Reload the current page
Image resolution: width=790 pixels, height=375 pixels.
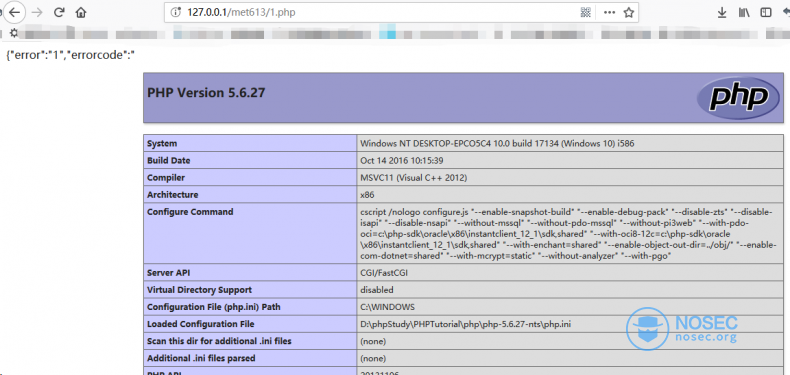click(x=59, y=13)
